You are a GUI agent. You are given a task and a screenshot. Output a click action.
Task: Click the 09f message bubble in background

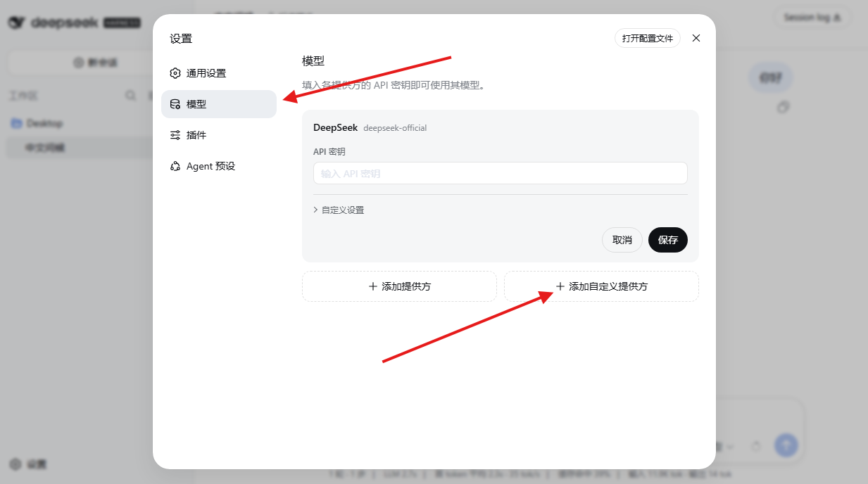point(771,77)
